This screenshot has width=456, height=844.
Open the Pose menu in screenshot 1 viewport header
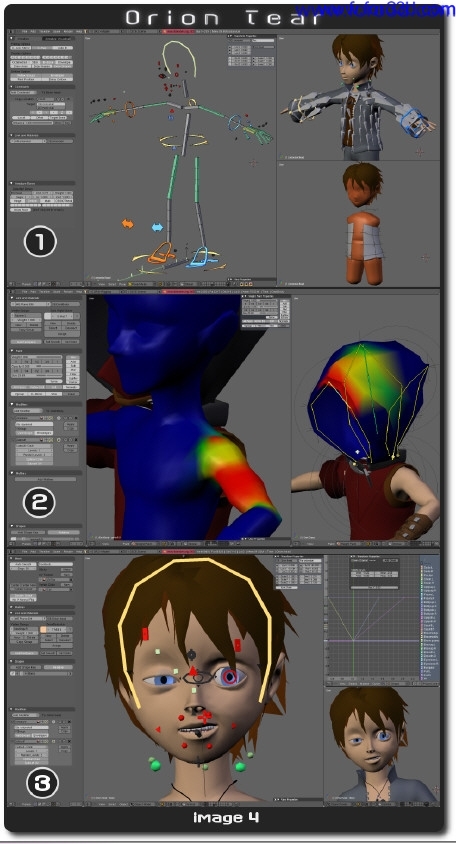pyautogui.click(x=122, y=284)
